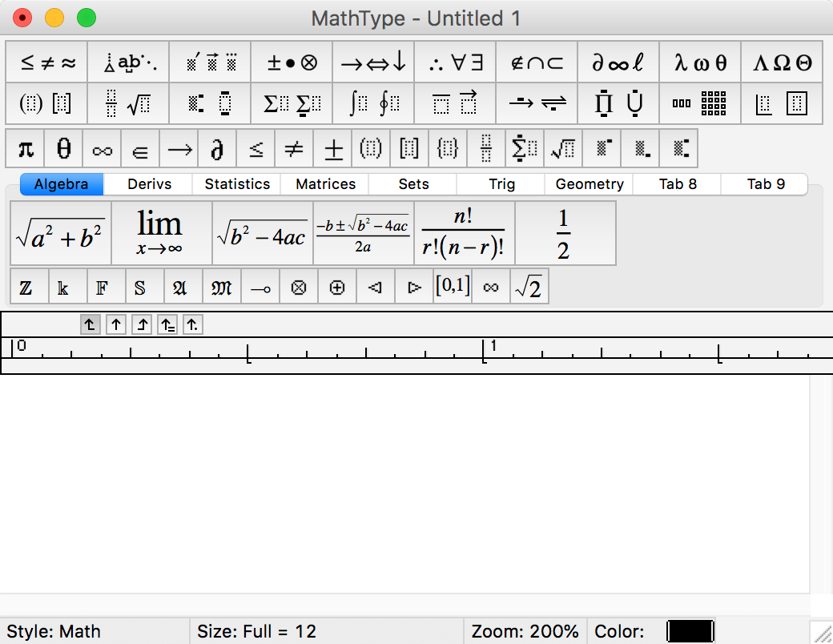This screenshot has width=833, height=644.
Task: Select the center-aligned tab stop button
Action: [x=116, y=324]
